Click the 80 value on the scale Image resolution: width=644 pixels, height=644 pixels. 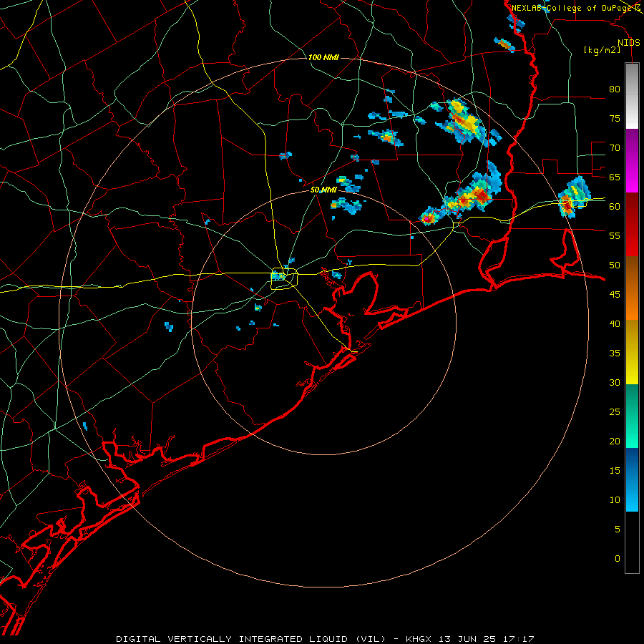pos(615,89)
